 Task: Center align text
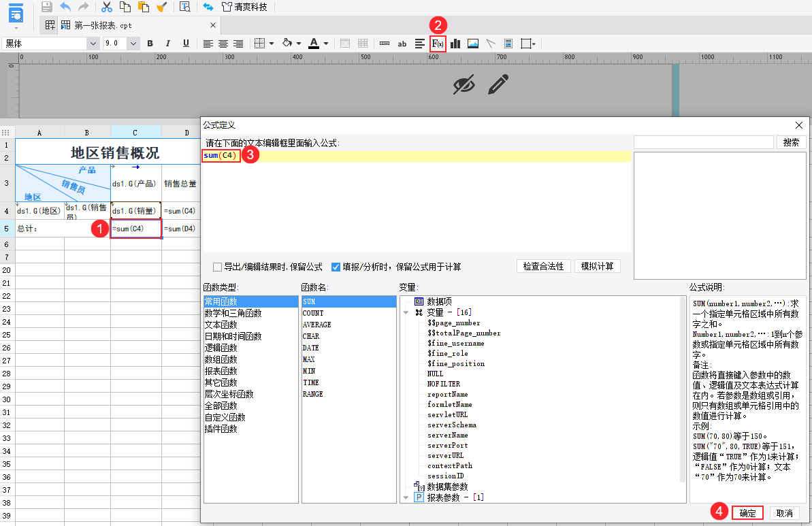(x=223, y=44)
